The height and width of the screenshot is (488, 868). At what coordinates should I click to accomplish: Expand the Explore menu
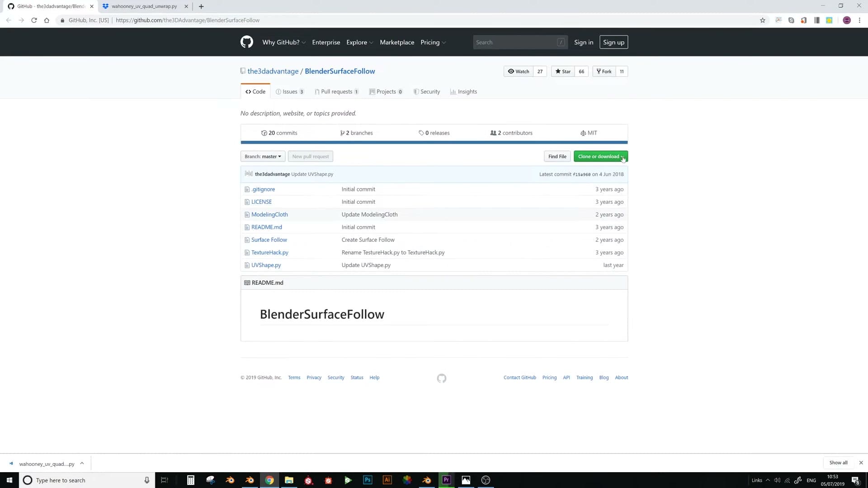click(x=359, y=42)
